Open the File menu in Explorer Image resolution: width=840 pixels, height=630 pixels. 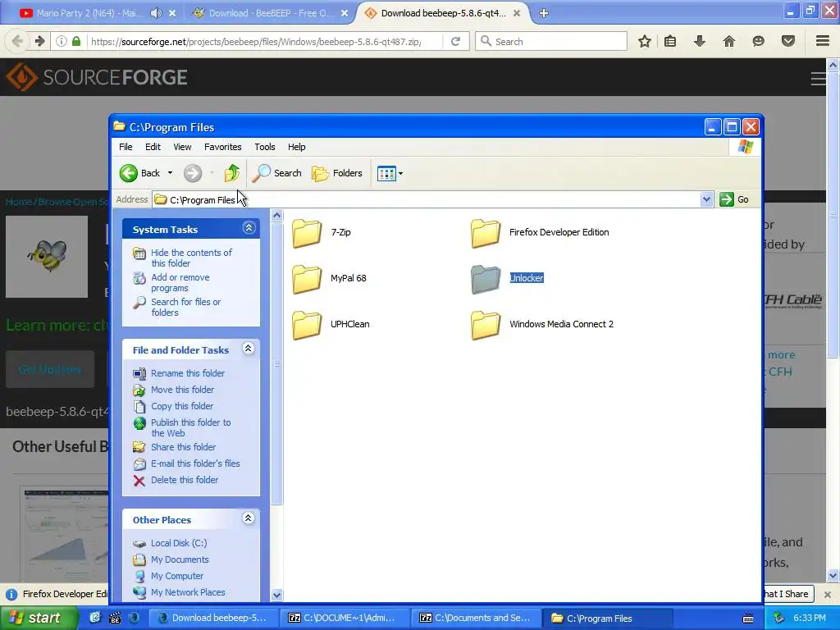coord(126,147)
